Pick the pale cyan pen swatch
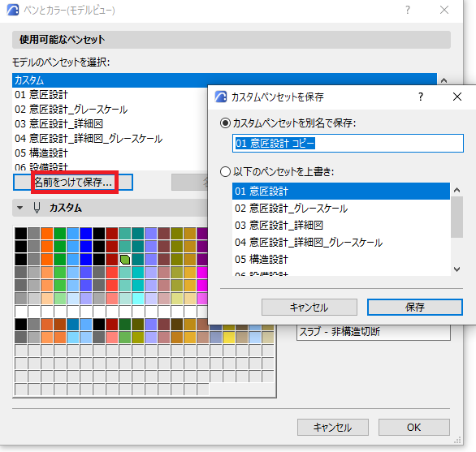This screenshot has width=476, height=452. [x=73, y=299]
